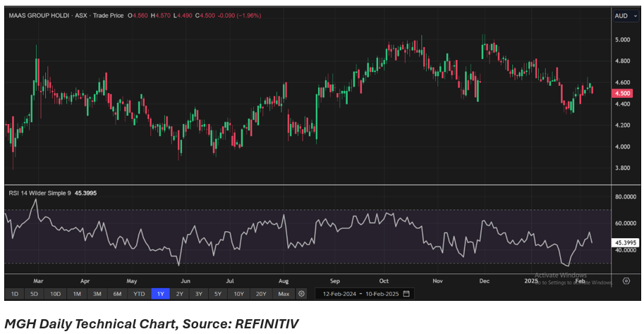Select the 3M time range

click(x=97, y=294)
